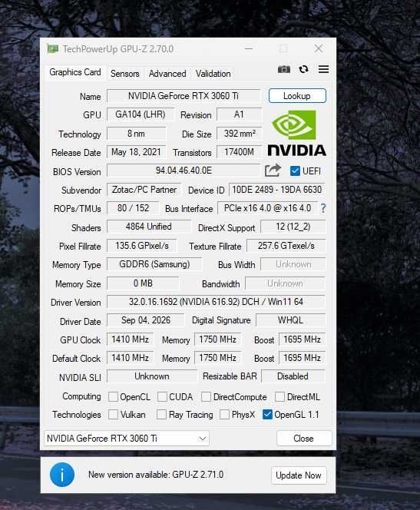The height and width of the screenshot is (510, 420).
Task: Enable the OpenCL checkbox
Action: coord(113,397)
